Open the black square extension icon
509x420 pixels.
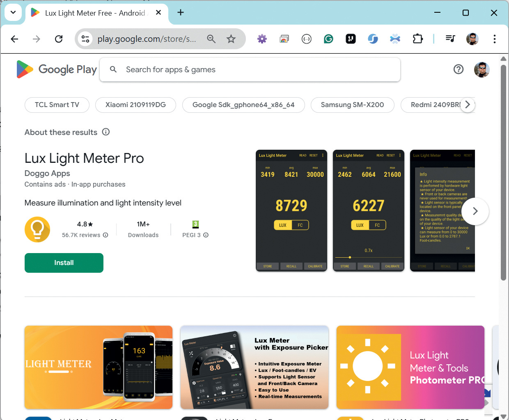pos(351,39)
